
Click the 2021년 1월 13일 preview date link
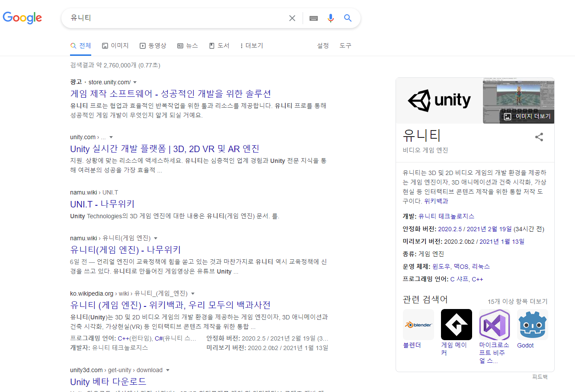pyautogui.click(x=502, y=242)
